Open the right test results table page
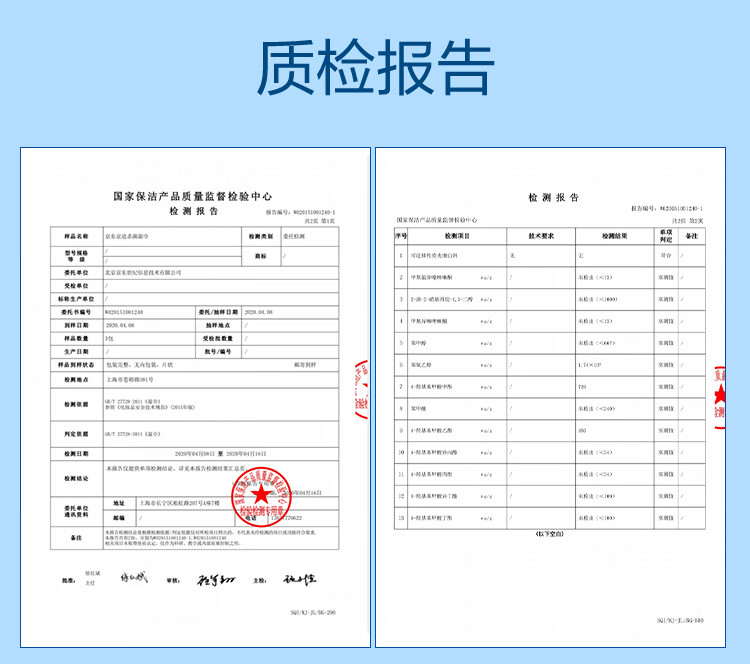Viewport: 750px width, 664px height. click(552, 400)
